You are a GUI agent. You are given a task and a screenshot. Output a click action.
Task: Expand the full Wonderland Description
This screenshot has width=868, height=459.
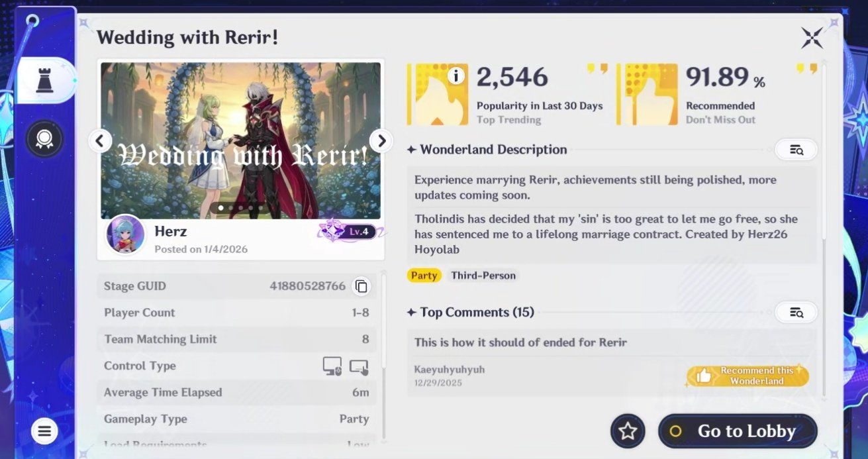(x=796, y=150)
